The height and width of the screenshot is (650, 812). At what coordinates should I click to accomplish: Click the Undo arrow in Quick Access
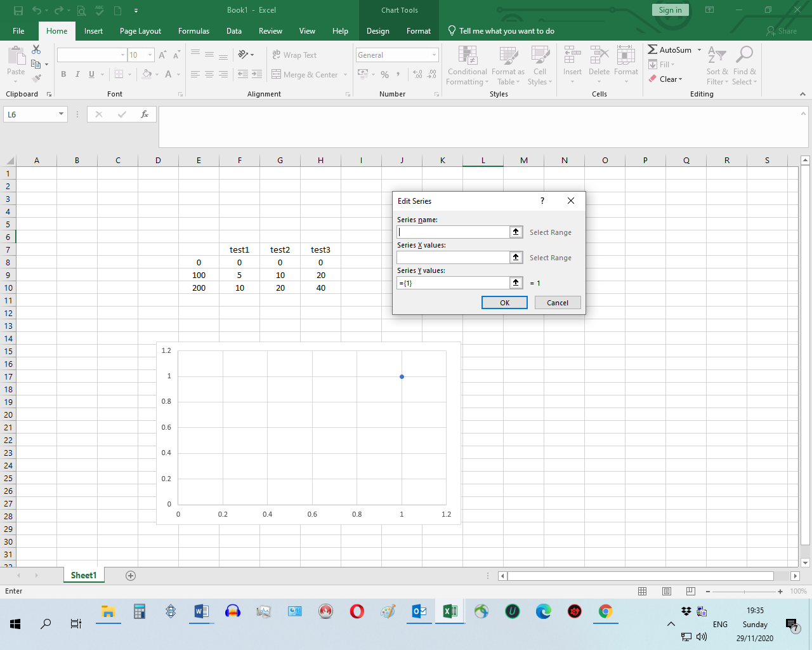pos(37,10)
